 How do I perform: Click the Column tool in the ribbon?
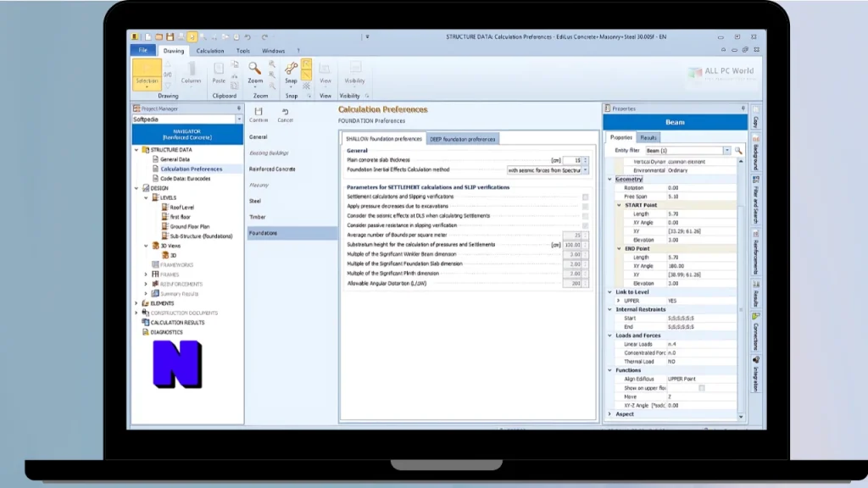191,73
